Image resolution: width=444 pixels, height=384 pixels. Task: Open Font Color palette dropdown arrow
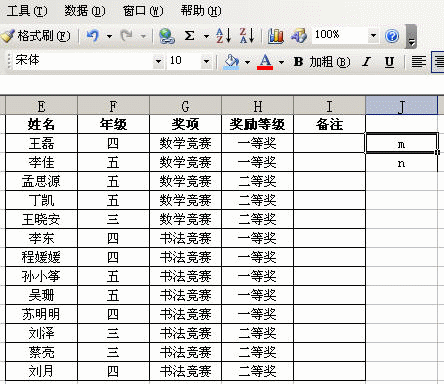click(281, 62)
